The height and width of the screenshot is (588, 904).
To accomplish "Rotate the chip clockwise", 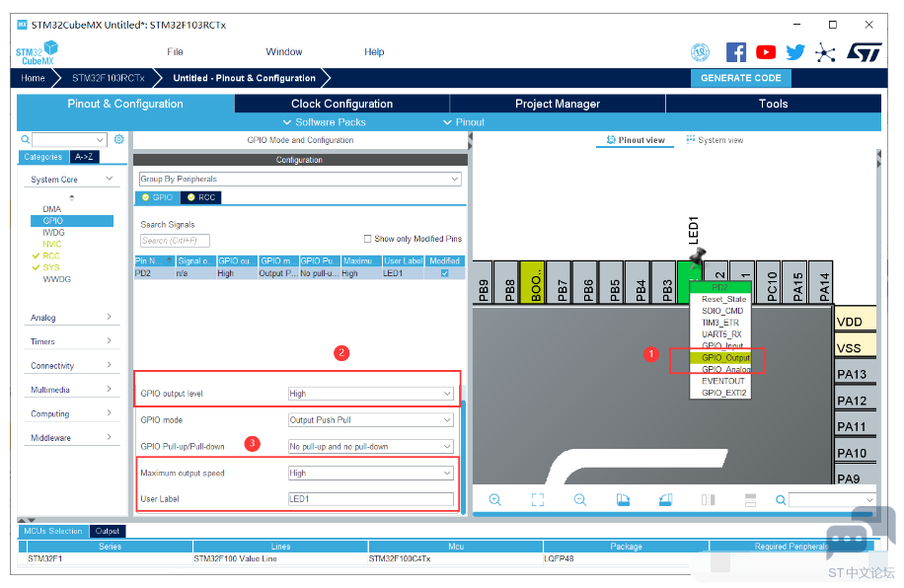I will tap(623, 500).
